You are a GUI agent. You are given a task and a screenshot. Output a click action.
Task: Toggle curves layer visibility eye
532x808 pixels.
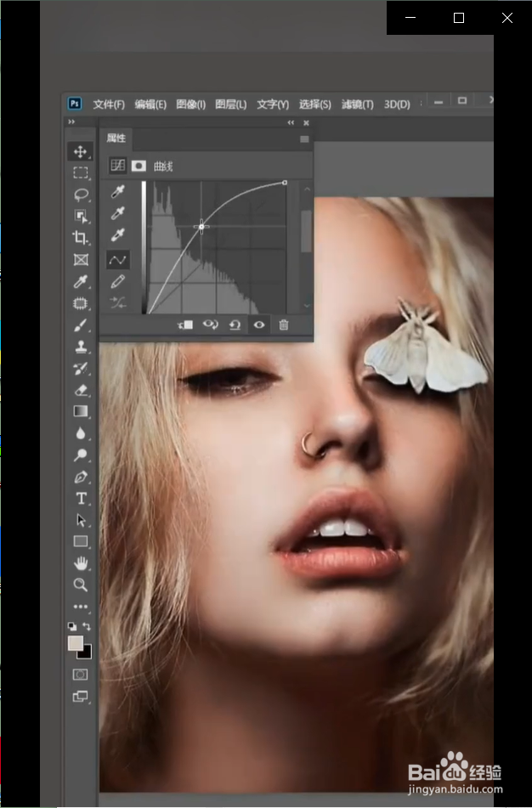tap(259, 325)
